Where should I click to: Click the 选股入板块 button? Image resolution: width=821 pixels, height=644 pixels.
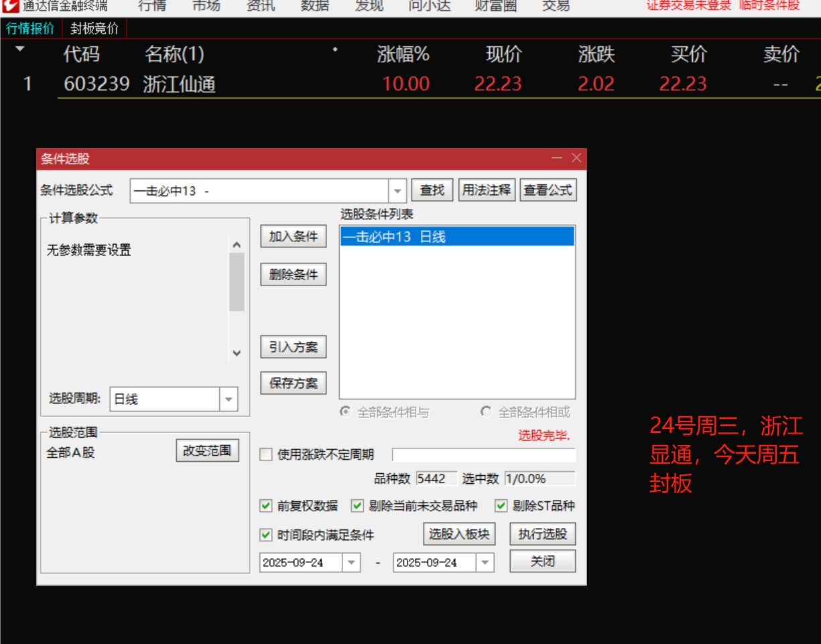tap(459, 534)
